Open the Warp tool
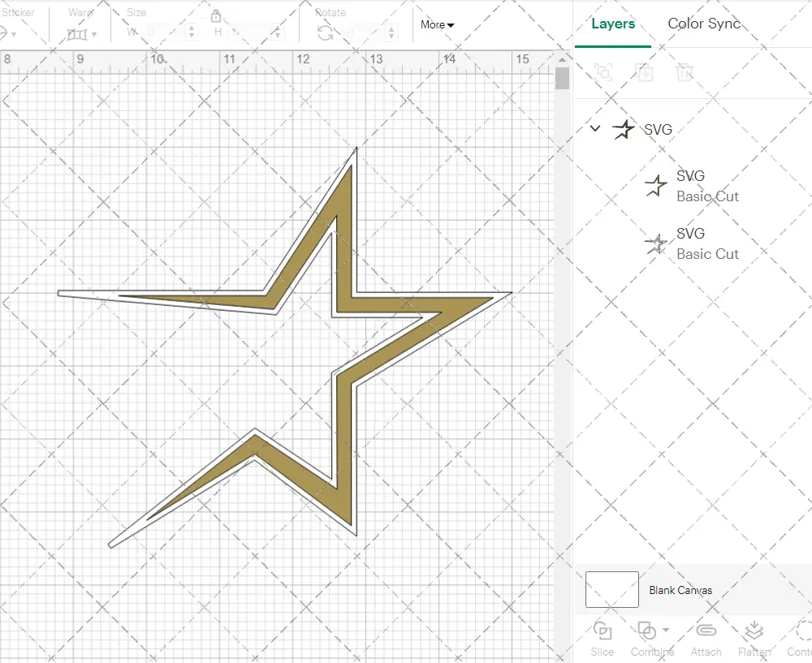This screenshot has width=812, height=663. tap(77, 35)
